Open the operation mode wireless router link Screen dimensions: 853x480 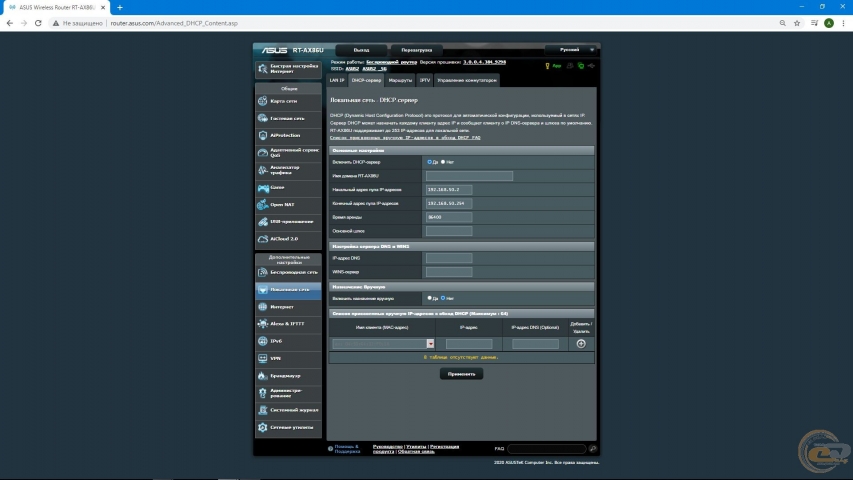(x=391, y=62)
